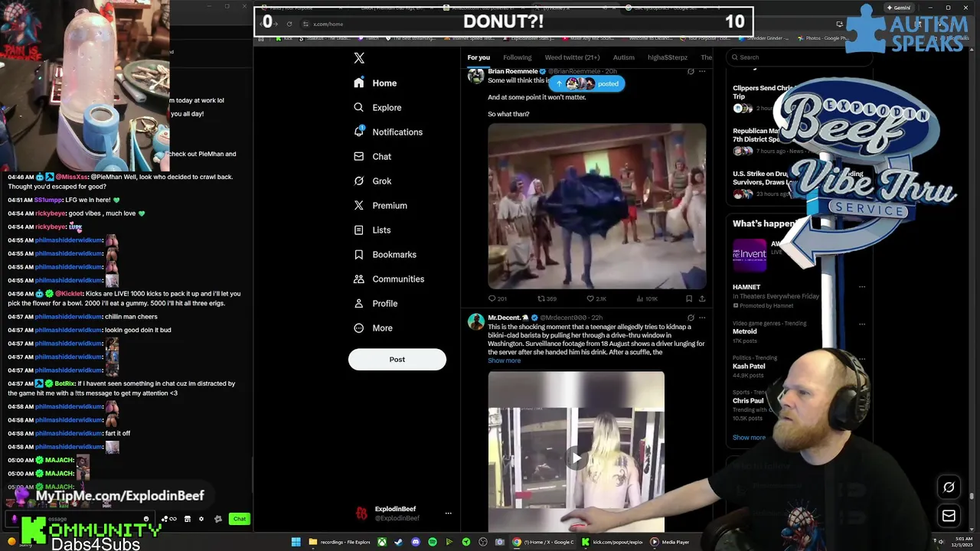Open Chat in X sidebar
The width and height of the screenshot is (980, 551).
[x=372, y=156]
